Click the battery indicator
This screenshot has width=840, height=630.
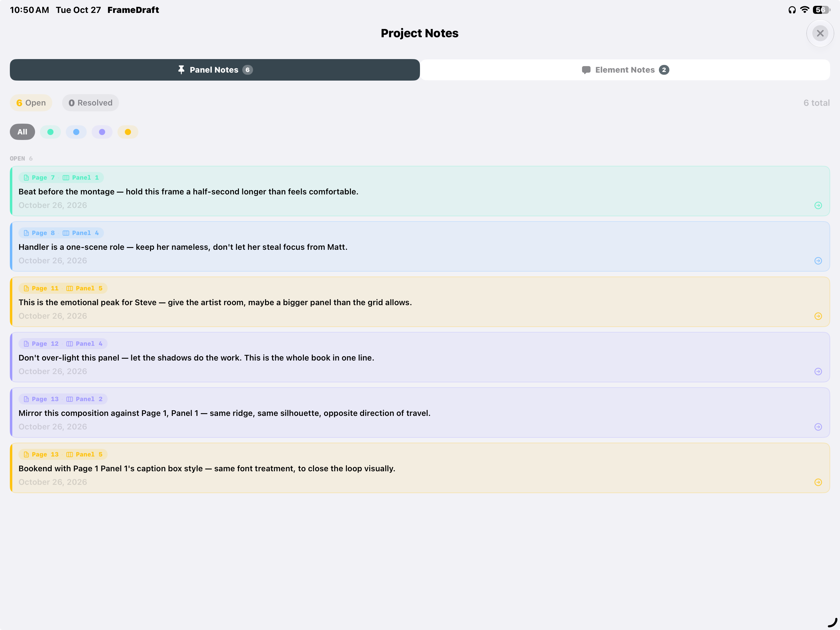point(821,10)
